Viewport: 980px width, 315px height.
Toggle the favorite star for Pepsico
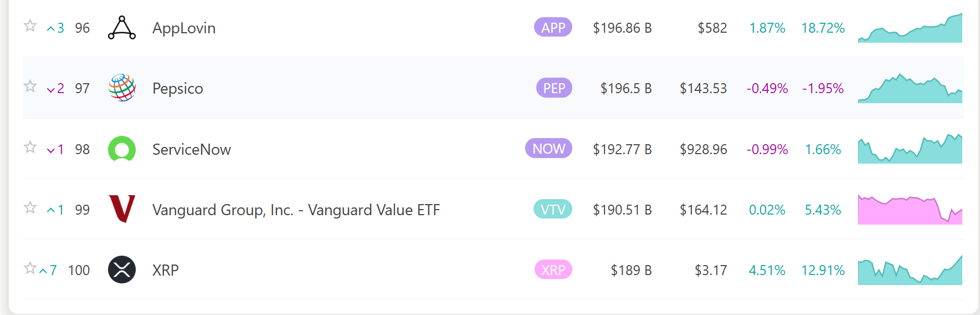pyautogui.click(x=30, y=87)
